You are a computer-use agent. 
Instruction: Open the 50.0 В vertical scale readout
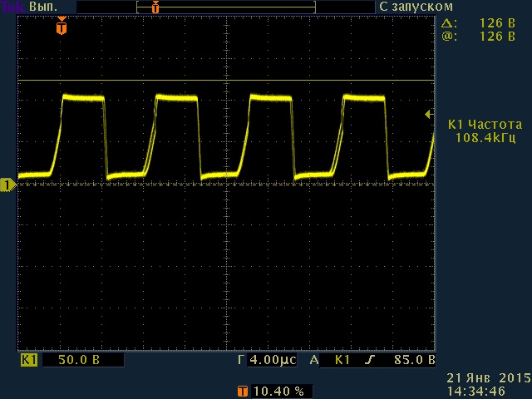[81, 360]
